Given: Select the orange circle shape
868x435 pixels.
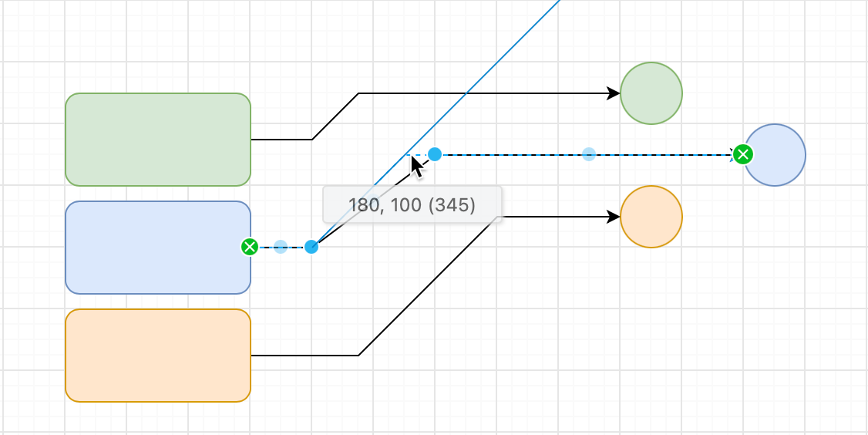Looking at the screenshot, I should [x=651, y=217].
